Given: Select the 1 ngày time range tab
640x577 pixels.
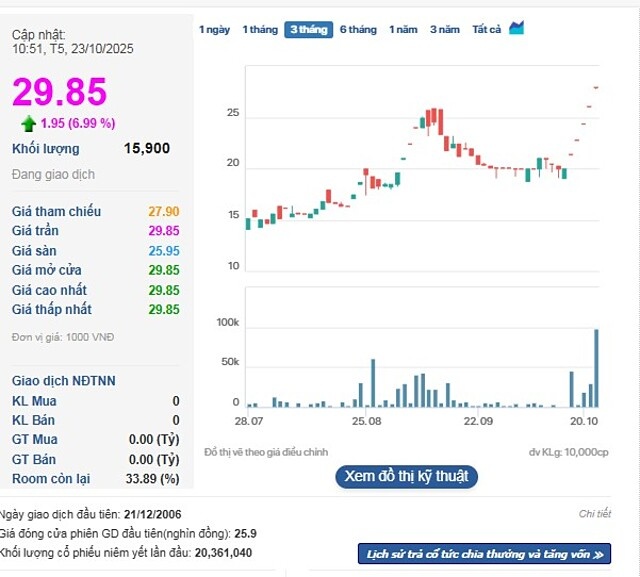Looking at the screenshot, I should click(214, 29).
